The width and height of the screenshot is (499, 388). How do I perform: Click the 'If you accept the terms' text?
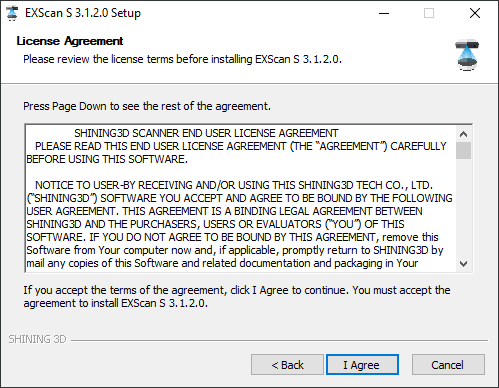pyautogui.click(x=237, y=297)
